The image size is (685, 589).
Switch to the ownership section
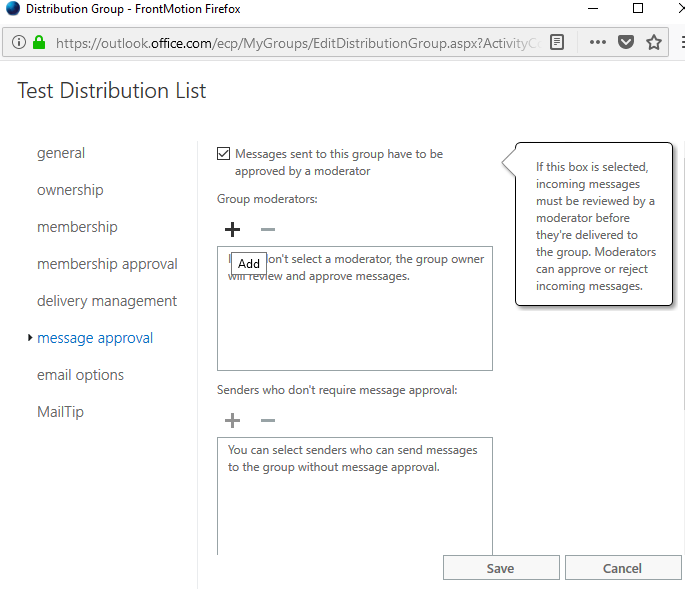click(x=70, y=190)
